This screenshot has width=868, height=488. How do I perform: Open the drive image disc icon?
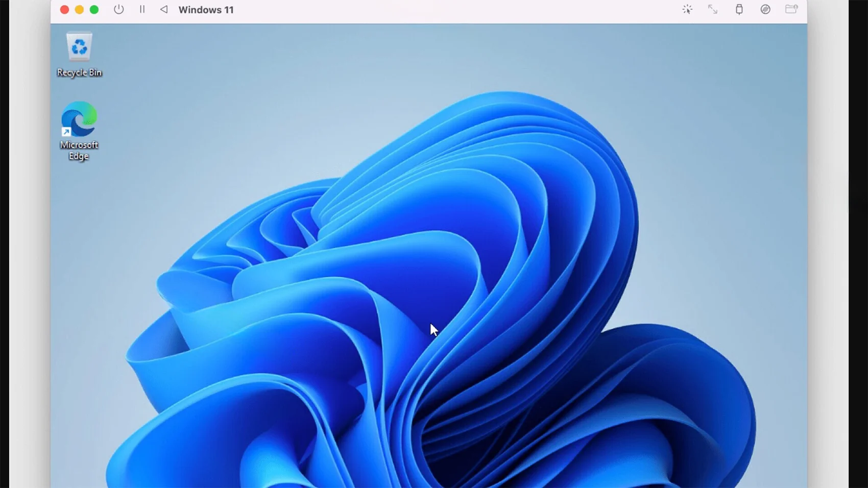click(765, 10)
